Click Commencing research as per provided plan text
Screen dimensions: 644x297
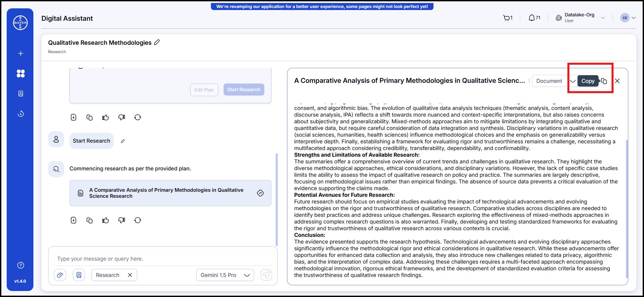(x=130, y=168)
